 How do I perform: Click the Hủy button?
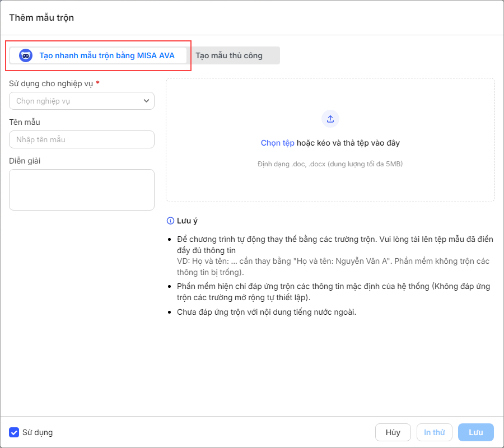[x=393, y=432]
